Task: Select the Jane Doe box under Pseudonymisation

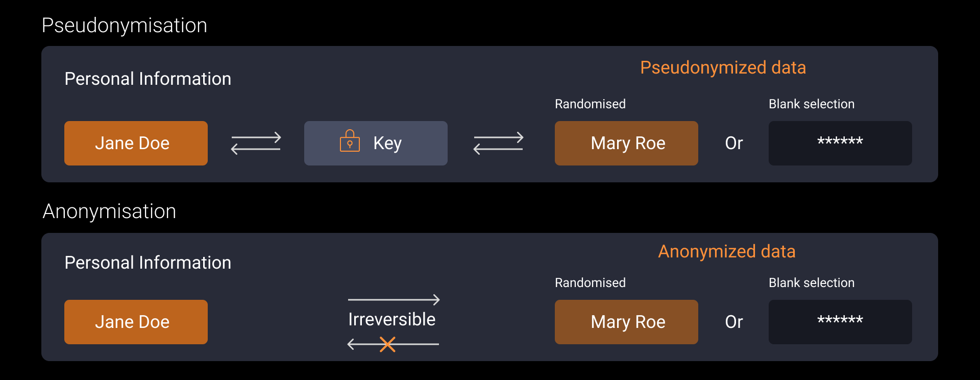Action: click(136, 143)
